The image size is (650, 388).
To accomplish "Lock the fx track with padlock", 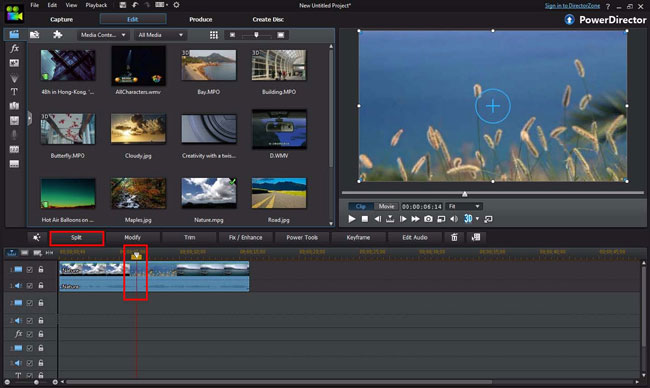I will [41, 334].
